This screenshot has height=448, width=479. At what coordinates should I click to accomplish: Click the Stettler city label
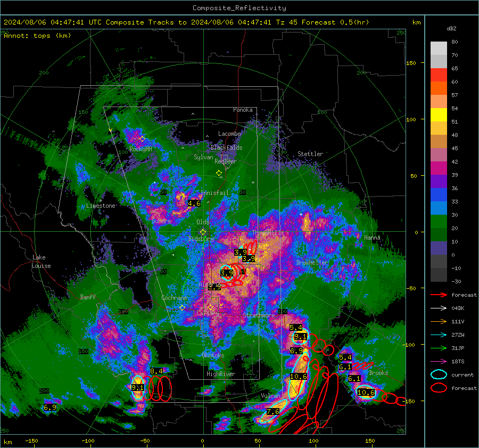coord(310,154)
